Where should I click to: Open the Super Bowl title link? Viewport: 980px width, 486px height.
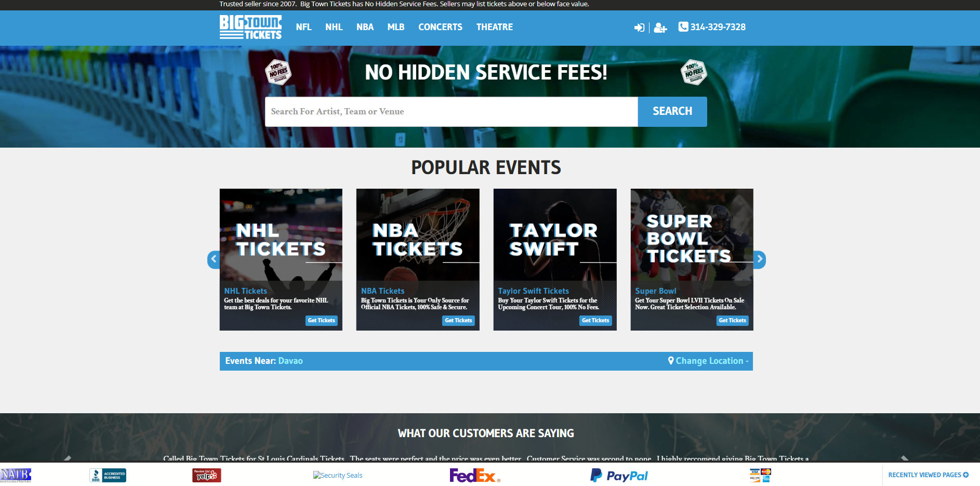[x=656, y=291]
